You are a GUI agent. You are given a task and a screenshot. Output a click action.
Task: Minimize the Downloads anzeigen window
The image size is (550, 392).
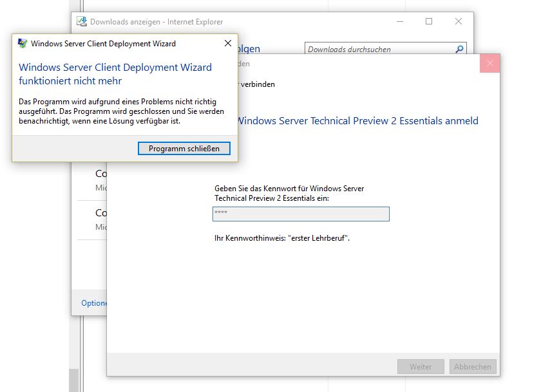[399, 21]
